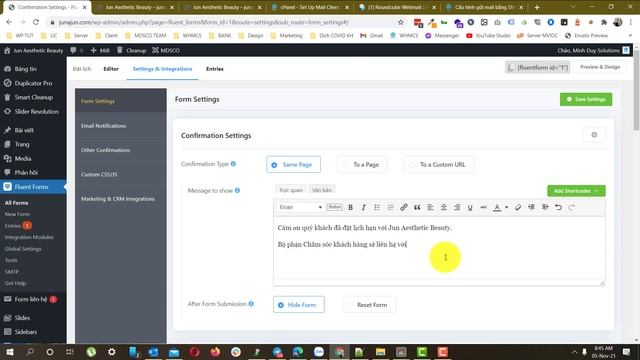Screen dimensions: 640x360
Task: Open After Form Submission info tooltip
Action: tap(251, 304)
